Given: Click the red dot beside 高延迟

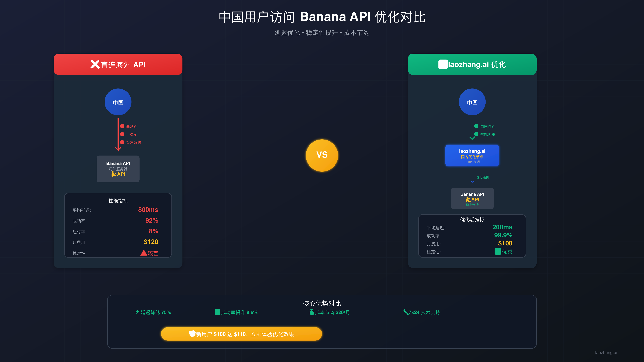Looking at the screenshot, I should click(122, 126).
